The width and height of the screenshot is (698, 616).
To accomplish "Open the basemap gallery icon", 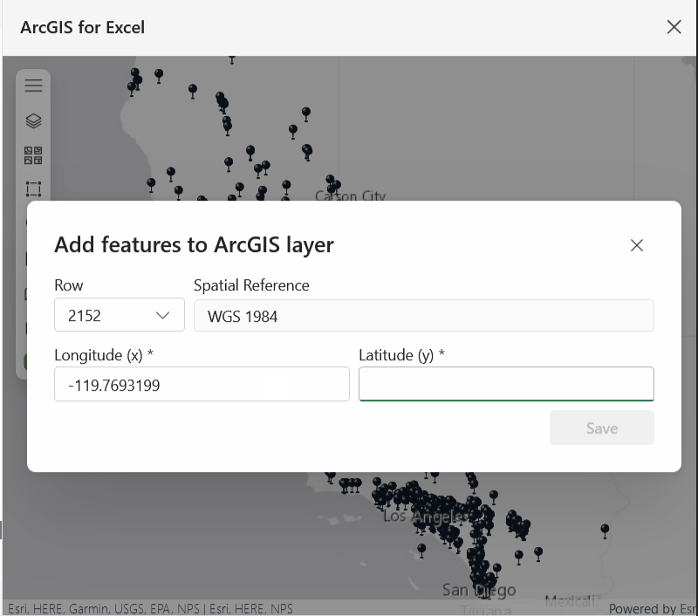I will click(x=33, y=154).
